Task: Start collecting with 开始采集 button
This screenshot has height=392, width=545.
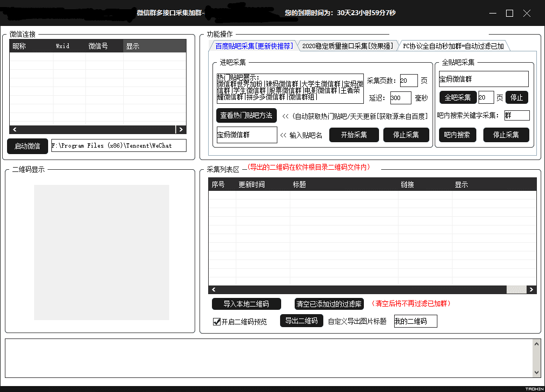Action: click(354, 135)
